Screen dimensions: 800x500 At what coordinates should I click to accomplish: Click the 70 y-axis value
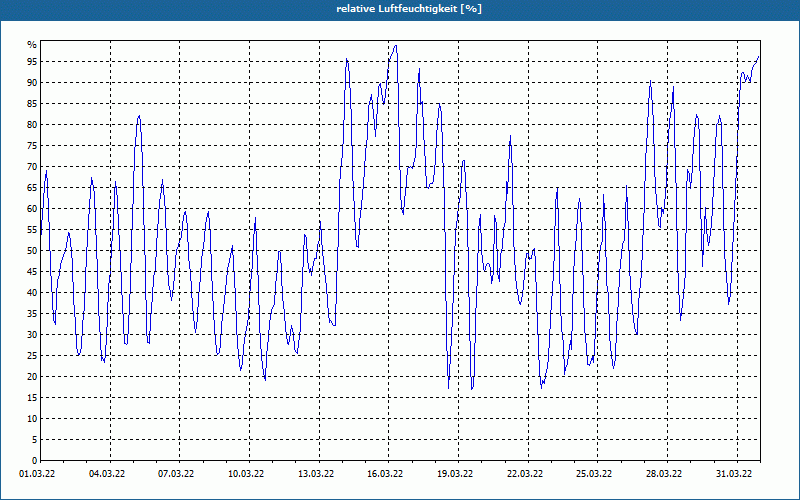tap(32, 166)
